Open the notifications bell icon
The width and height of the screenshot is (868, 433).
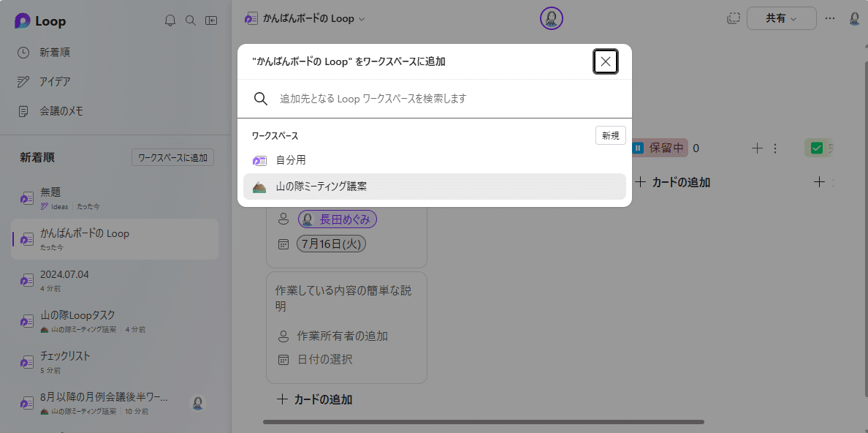click(x=170, y=21)
